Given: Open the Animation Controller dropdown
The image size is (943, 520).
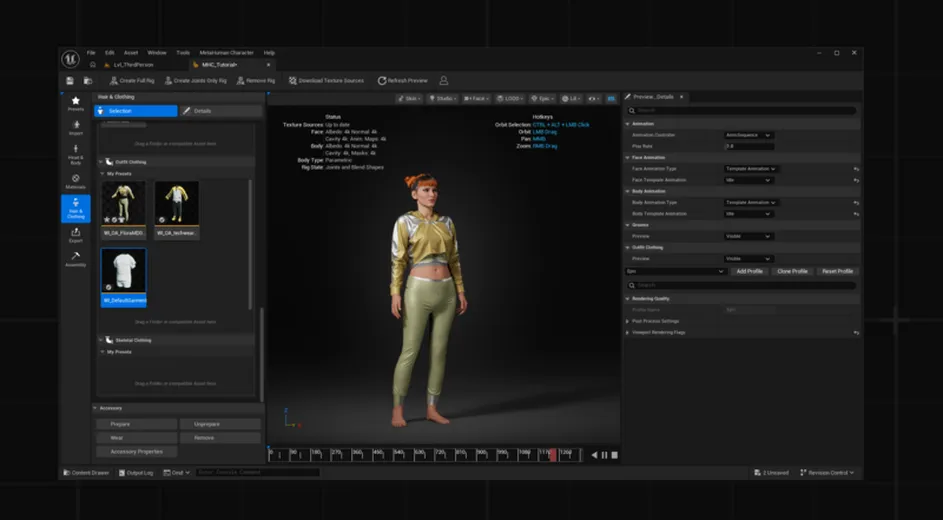Looking at the screenshot, I should (x=748, y=135).
